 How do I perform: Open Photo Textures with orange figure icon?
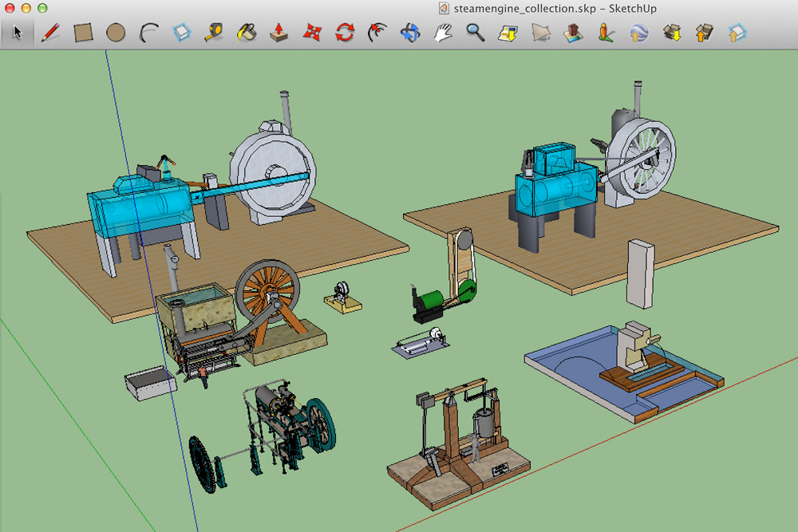pos(606,33)
